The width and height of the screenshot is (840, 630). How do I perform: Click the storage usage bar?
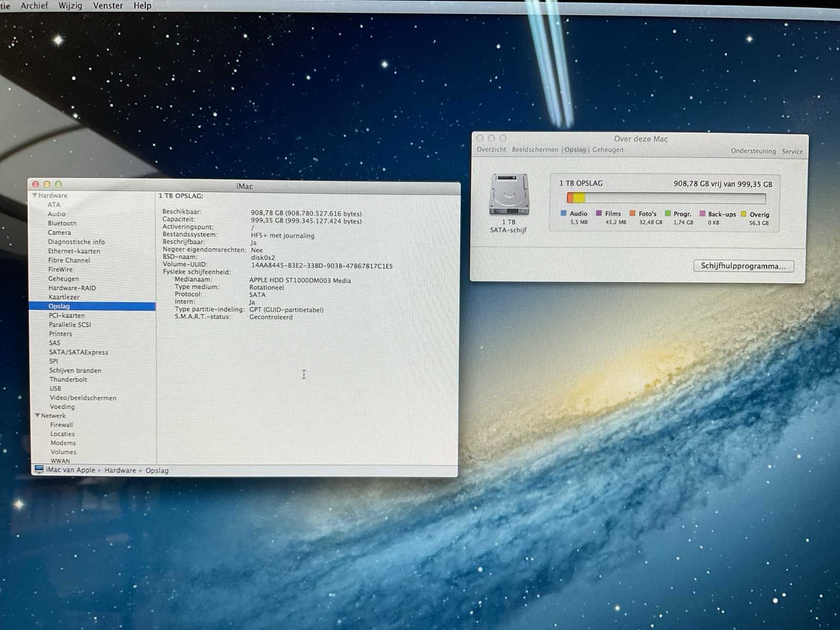click(x=666, y=198)
